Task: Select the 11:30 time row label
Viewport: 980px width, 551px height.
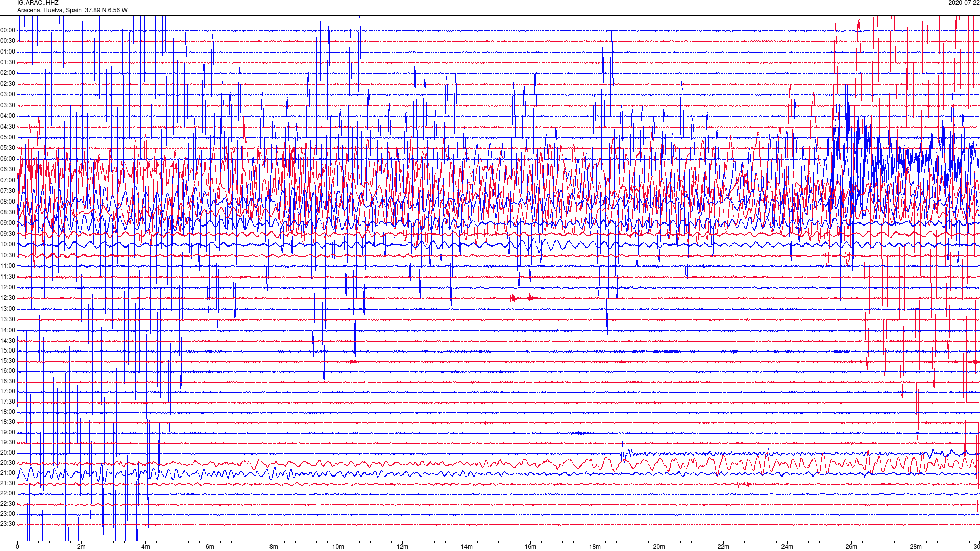Action: [x=8, y=277]
